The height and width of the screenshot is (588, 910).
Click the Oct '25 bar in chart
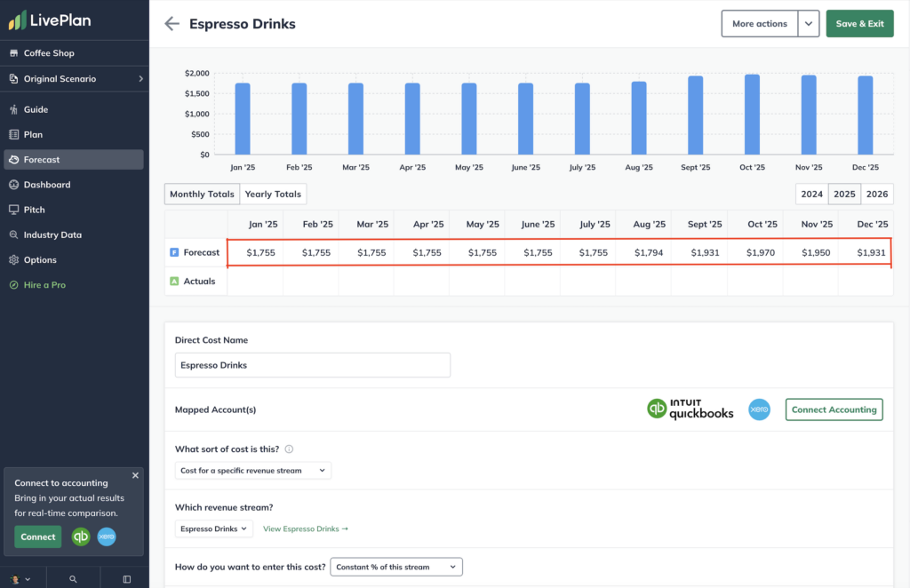pos(752,114)
